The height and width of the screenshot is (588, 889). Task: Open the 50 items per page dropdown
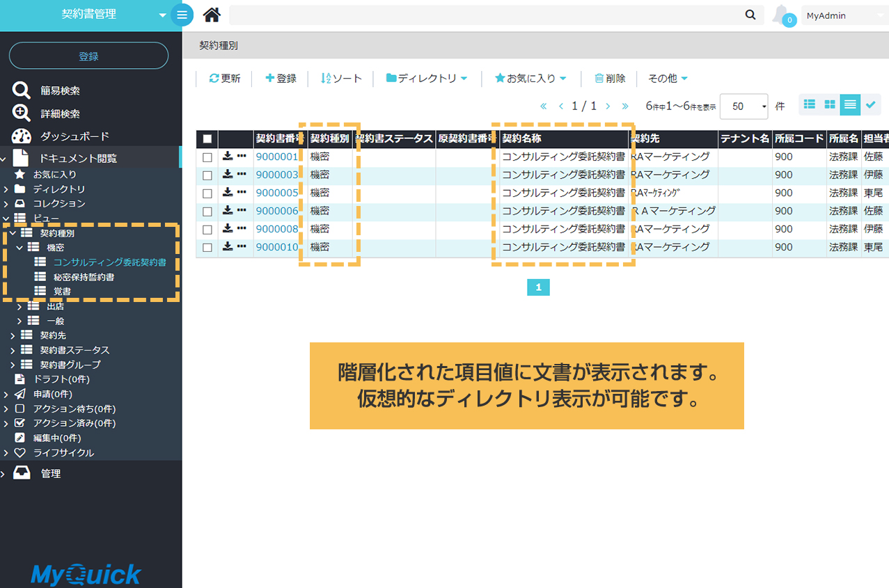744,106
